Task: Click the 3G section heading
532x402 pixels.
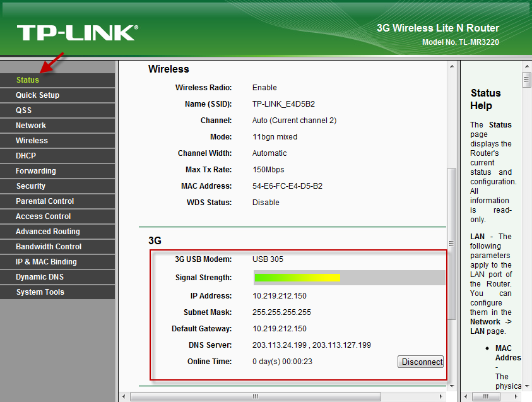Action: click(x=155, y=241)
